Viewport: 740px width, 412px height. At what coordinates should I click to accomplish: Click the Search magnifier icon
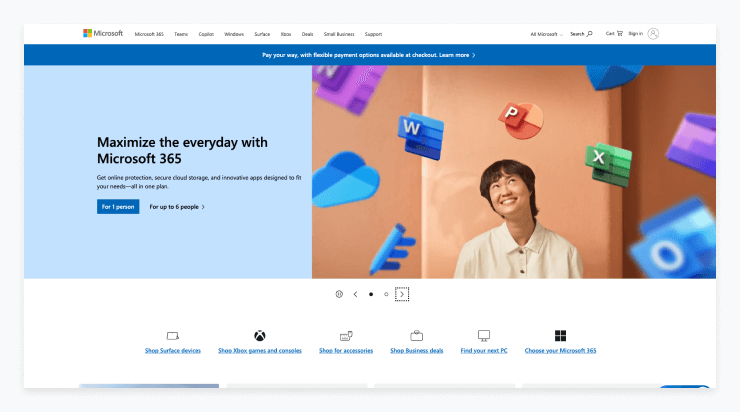[x=589, y=34]
